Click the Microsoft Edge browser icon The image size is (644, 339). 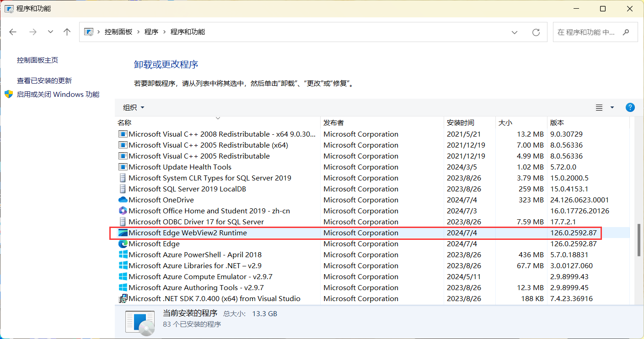coord(123,244)
